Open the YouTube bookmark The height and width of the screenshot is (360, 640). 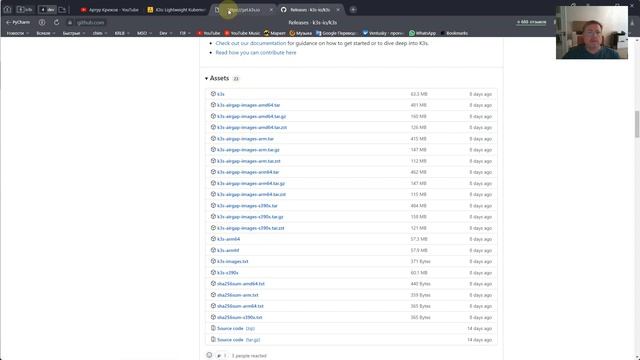pyautogui.click(x=209, y=33)
